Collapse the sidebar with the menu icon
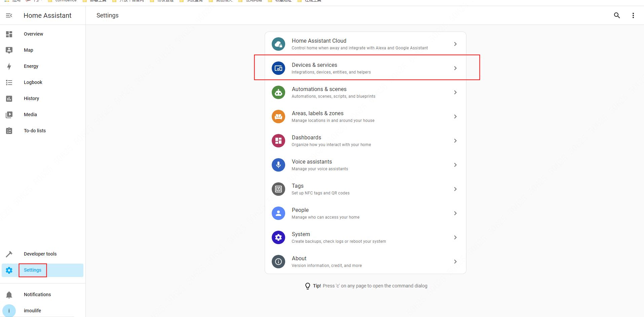This screenshot has height=317, width=644. (9, 15)
